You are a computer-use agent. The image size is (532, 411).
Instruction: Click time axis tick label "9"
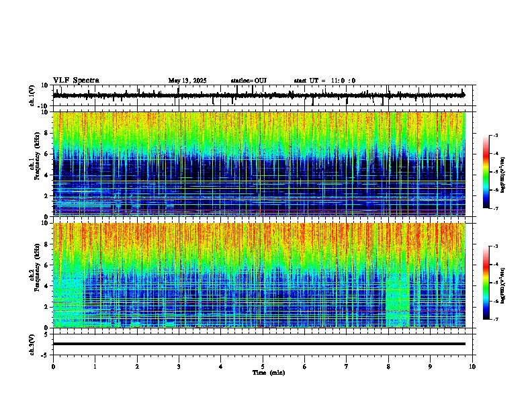430,367
